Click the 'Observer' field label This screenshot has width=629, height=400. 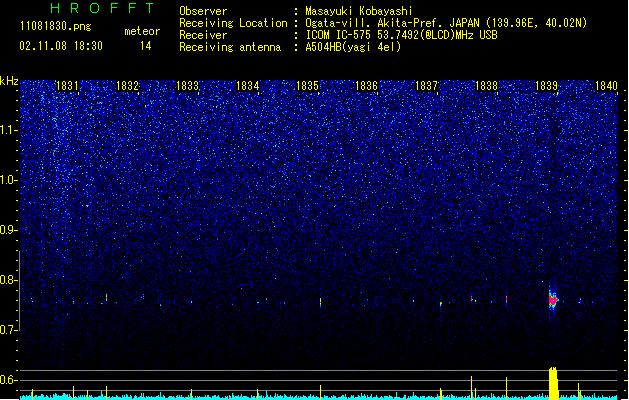tap(203, 11)
